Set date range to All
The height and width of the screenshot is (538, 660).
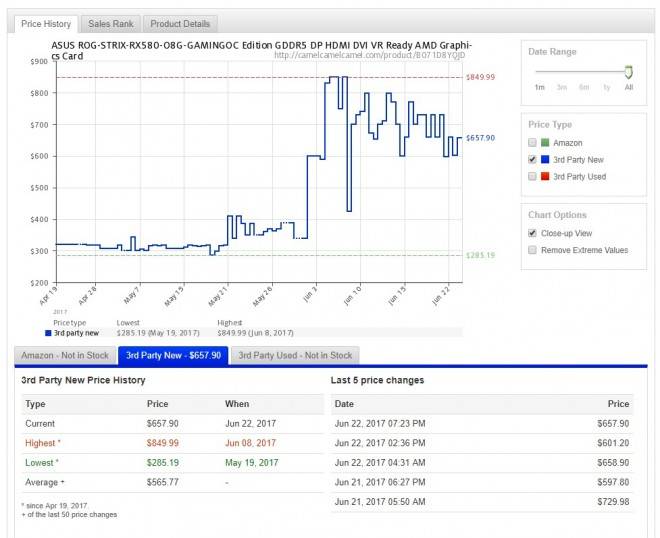[629, 88]
